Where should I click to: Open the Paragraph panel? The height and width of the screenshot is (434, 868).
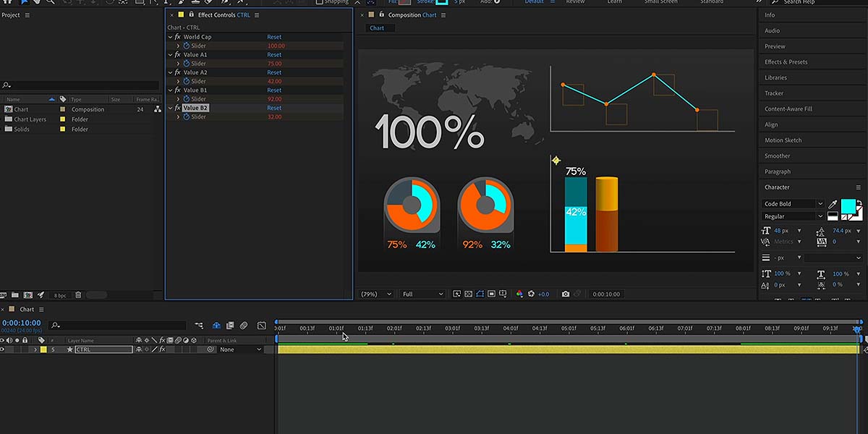coord(778,171)
